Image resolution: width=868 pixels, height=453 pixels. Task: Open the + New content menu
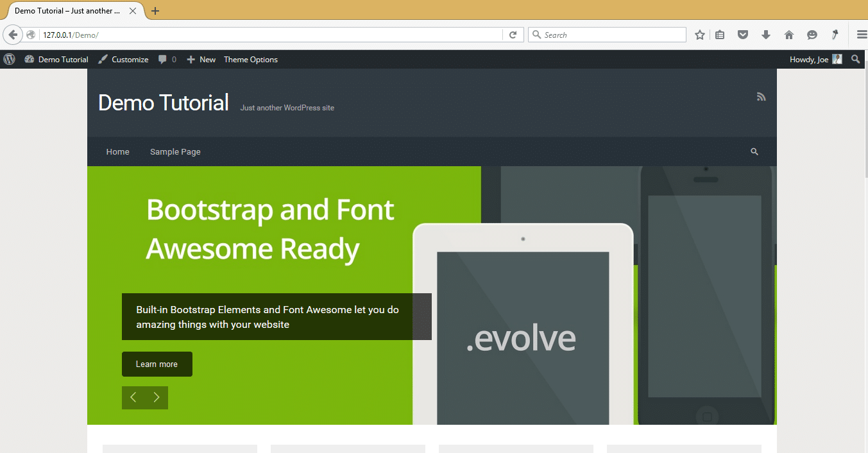click(201, 59)
